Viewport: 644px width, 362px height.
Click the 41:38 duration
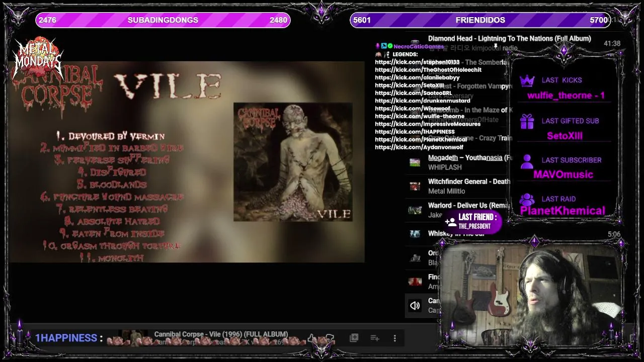[x=612, y=44]
